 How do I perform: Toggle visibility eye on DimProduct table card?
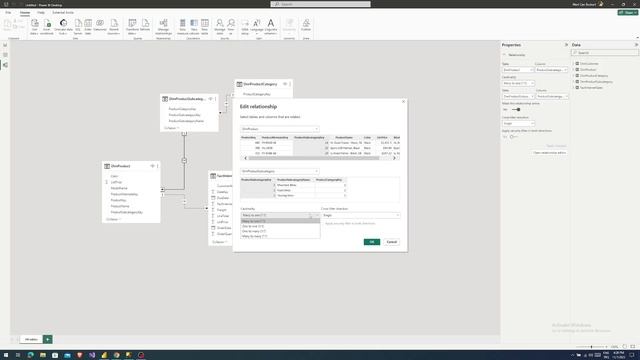152,166
